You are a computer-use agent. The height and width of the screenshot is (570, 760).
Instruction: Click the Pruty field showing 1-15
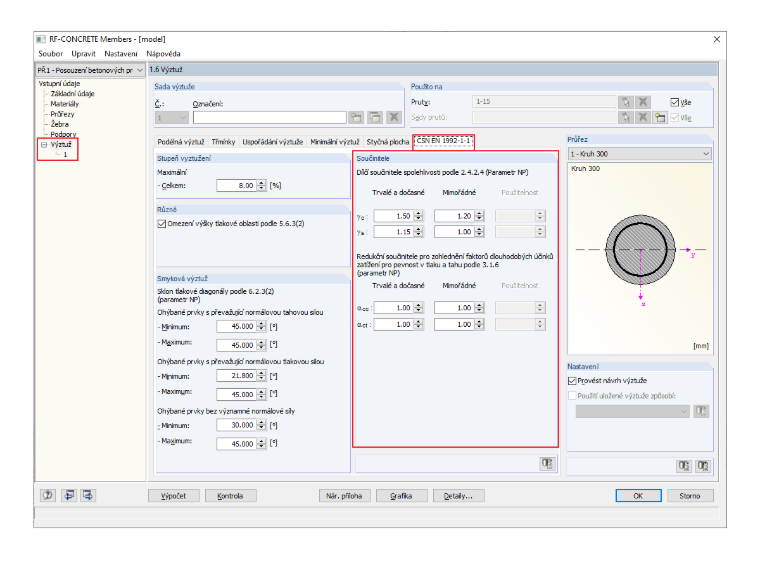(x=544, y=102)
